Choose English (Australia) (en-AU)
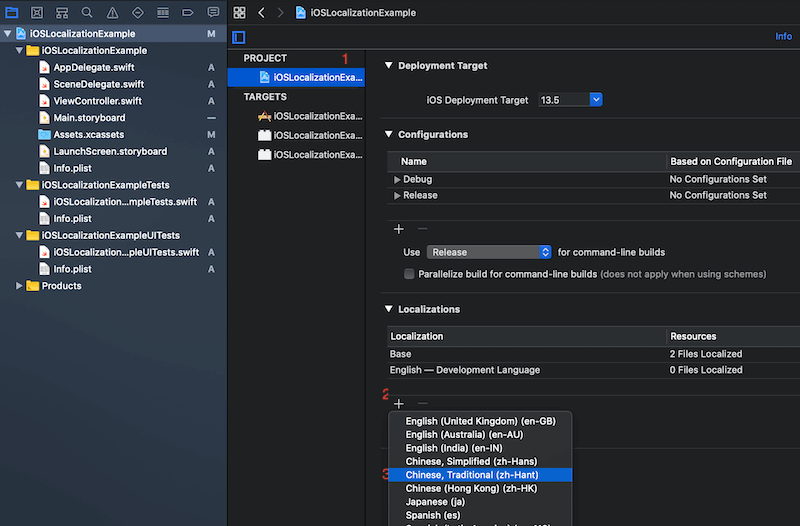The height and width of the screenshot is (526, 800). [480, 435]
